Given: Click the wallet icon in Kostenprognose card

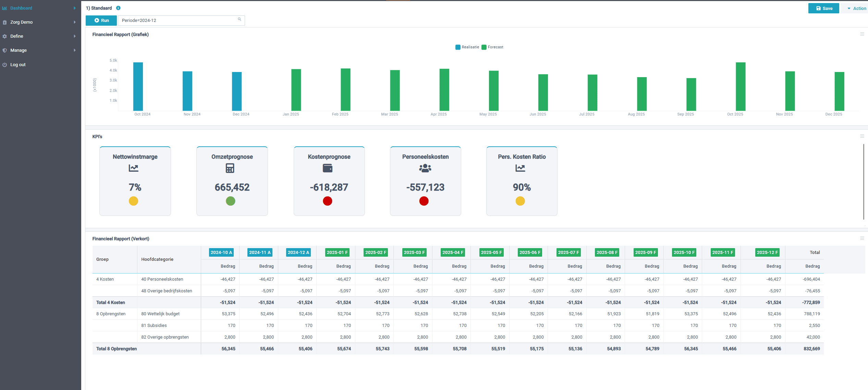Looking at the screenshot, I should pos(328,168).
